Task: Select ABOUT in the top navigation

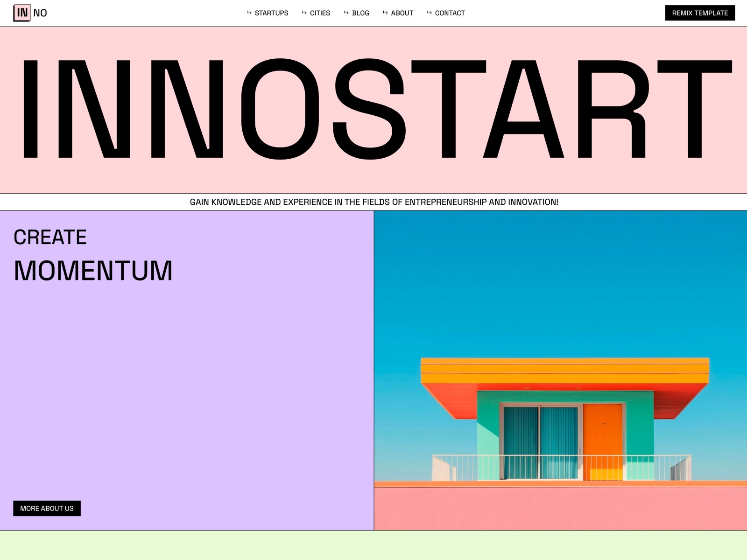Action: point(402,13)
